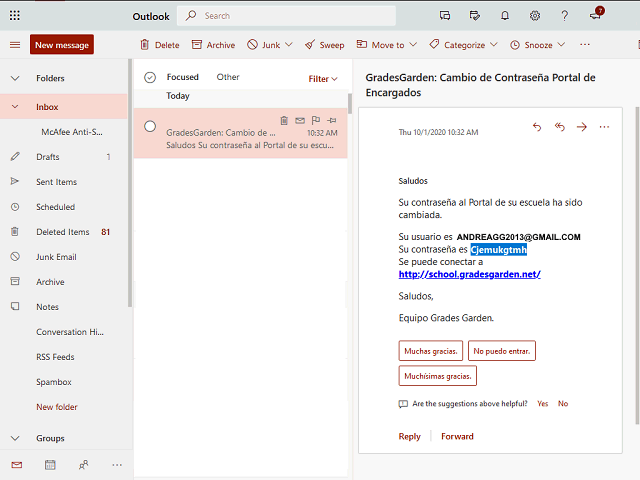Expand the Groups section

tap(15, 438)
